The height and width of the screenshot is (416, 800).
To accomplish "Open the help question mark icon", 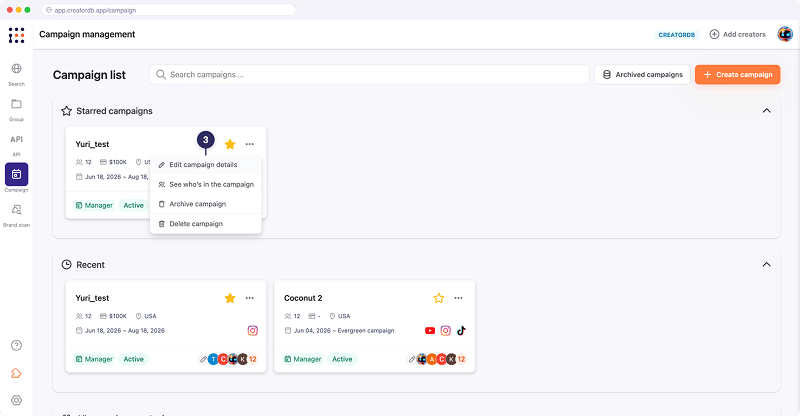I will coord(16,346).
